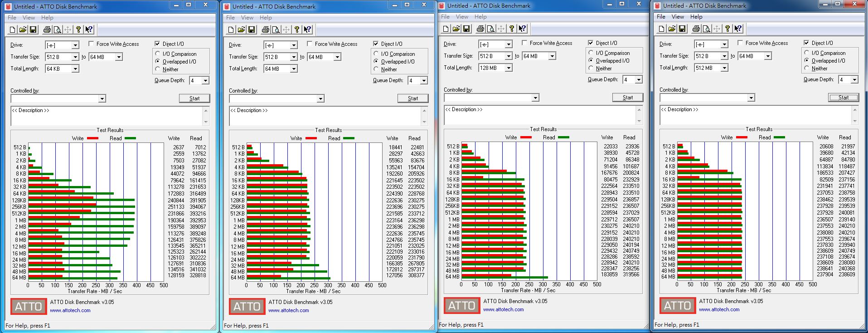Open the Total Length dropdown showing 512 MB
The height and width of the screenshot is (333, 868).
click(x=724, y=68)
